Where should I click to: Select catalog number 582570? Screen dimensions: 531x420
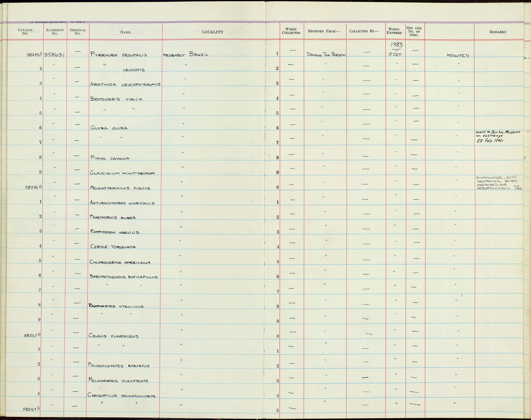point(32,335)
